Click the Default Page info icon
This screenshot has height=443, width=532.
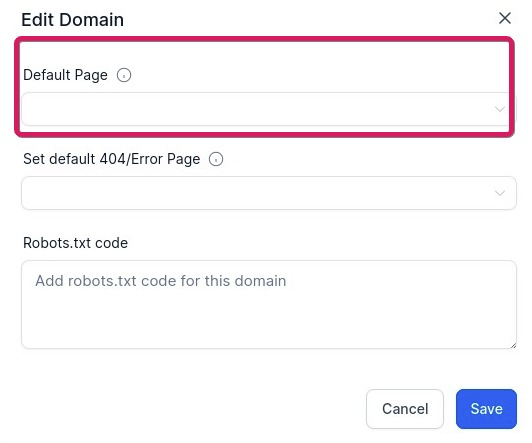pos(124,75)
